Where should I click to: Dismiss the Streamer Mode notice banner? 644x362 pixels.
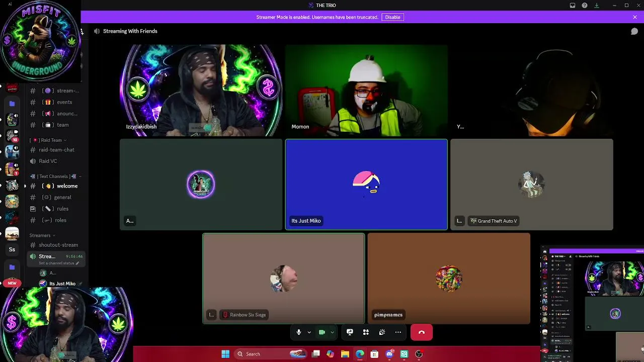coord(635,17)
